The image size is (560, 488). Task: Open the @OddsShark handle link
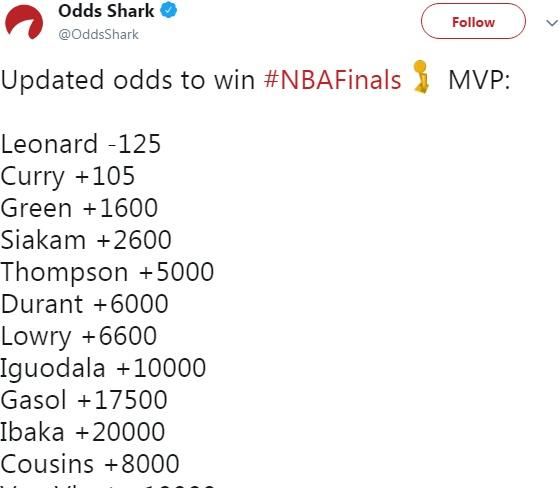(98, 35)
